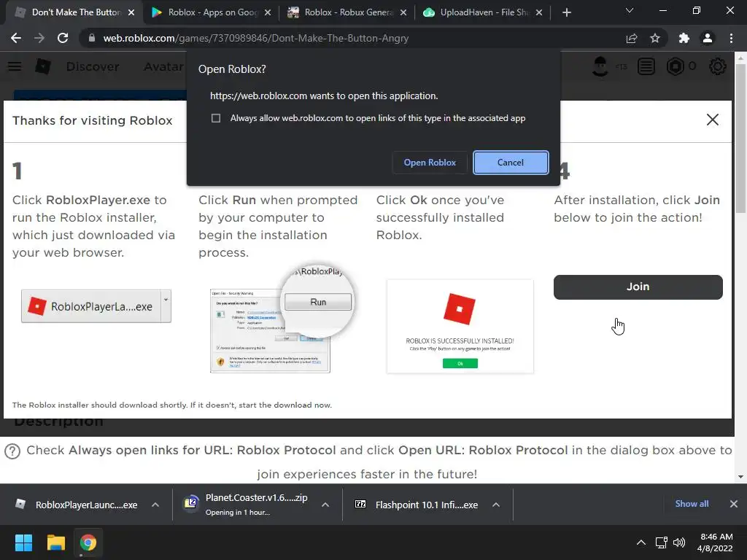747x560 pixels.
Task: Reload the page
Action: [x=63, y=38]
